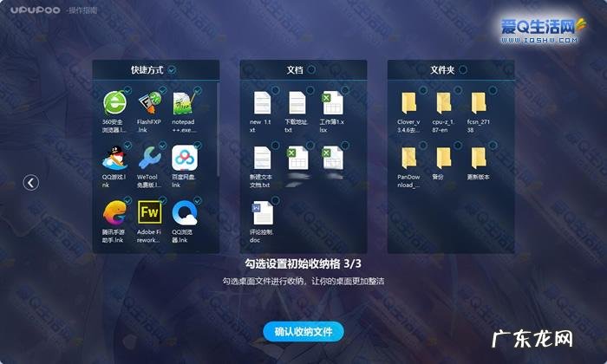Screen dimensions: 607x364
Task: Select the FlashFXP.lnk shortcut icon
Action: pyautogui.click(x=149, y=103)
